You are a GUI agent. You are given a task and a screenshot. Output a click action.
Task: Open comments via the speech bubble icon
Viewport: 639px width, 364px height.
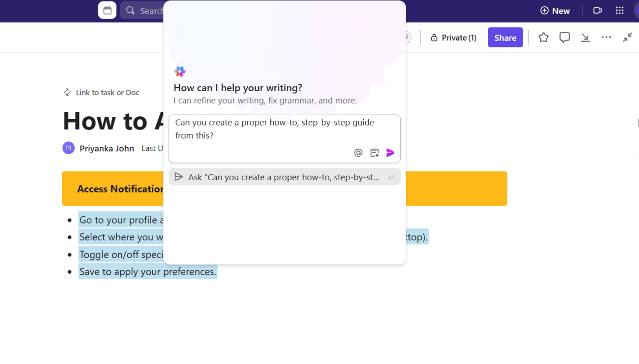point(564,37)
